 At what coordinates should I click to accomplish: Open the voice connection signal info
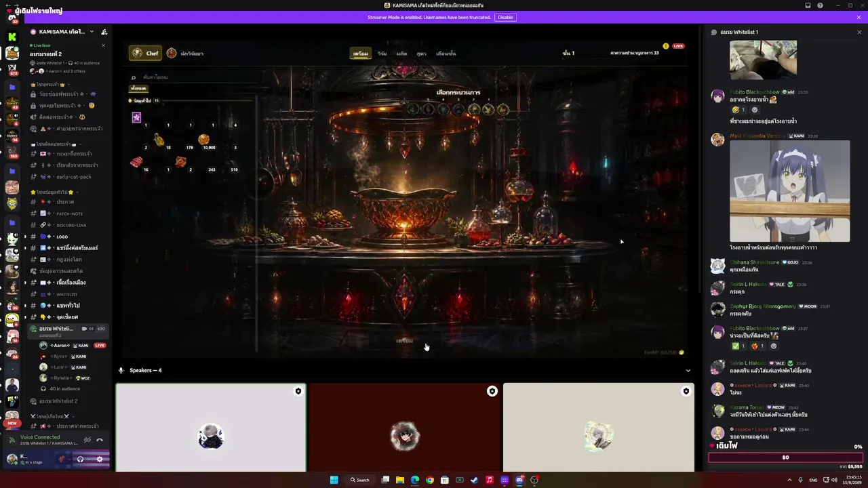(x=12, y=440)
